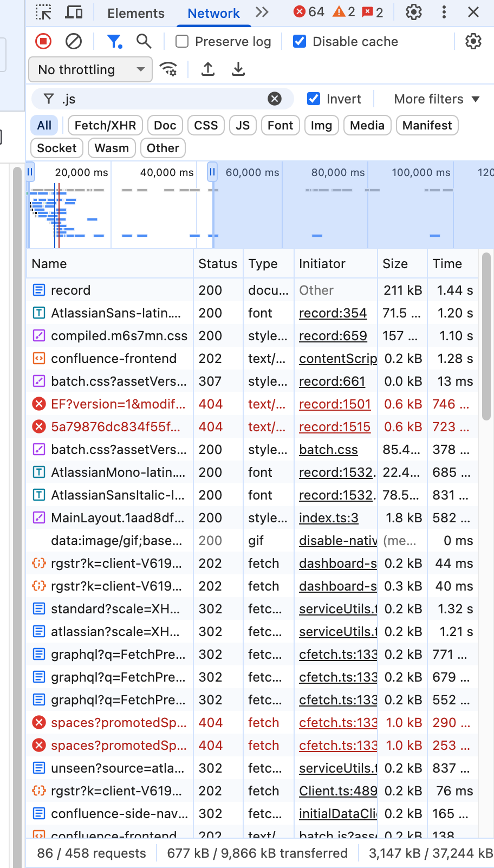Select the compiled.m6s7mn.css request row
494x868 pixels.
pyautogui.click(x=252, y=336)
